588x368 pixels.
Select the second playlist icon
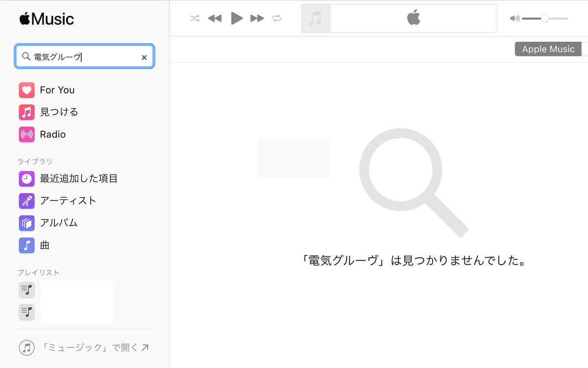tap(26, 312)
